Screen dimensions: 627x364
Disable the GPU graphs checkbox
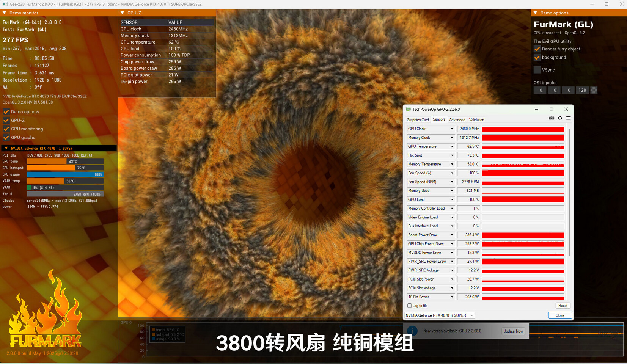6,137
